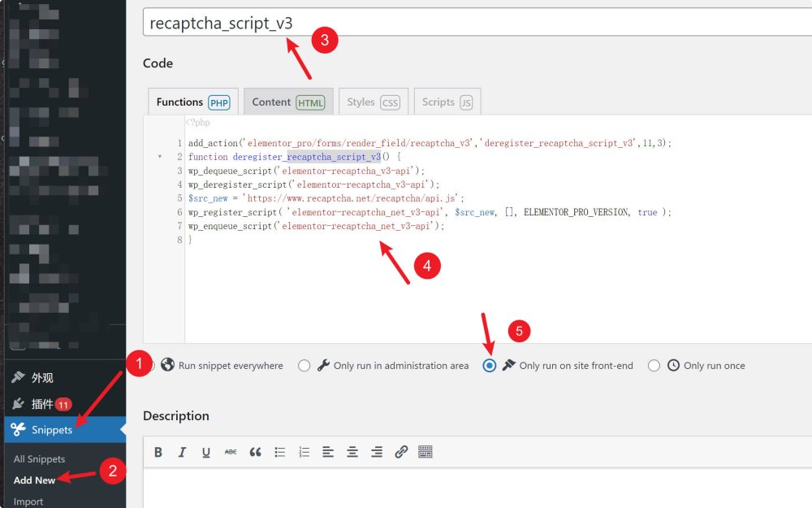Center-align the description text

coord(352,452)
